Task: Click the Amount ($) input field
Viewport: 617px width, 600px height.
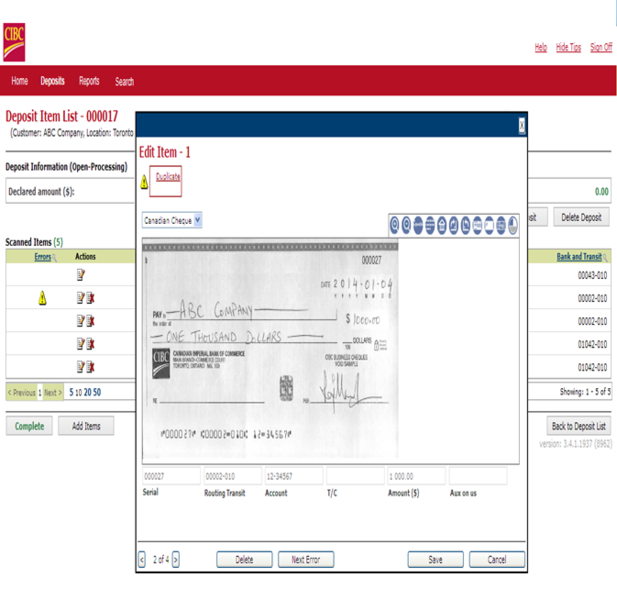Action: coord(417,476)
